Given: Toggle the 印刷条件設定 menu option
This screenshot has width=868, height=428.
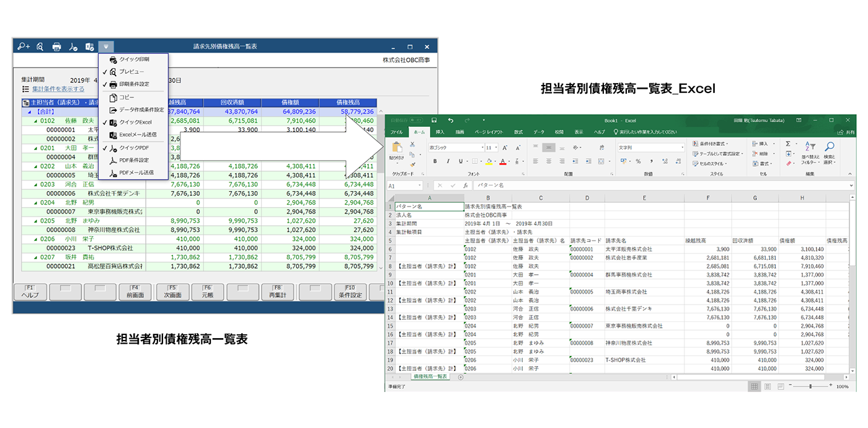Looking at the screenshot, I should click(133, 84).
